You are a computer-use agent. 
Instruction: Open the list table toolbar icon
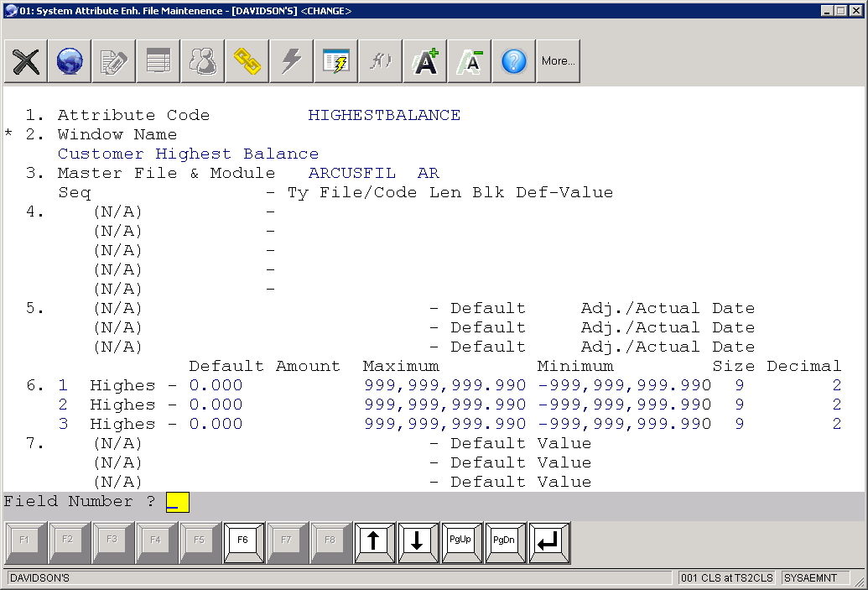pos(159,61)
